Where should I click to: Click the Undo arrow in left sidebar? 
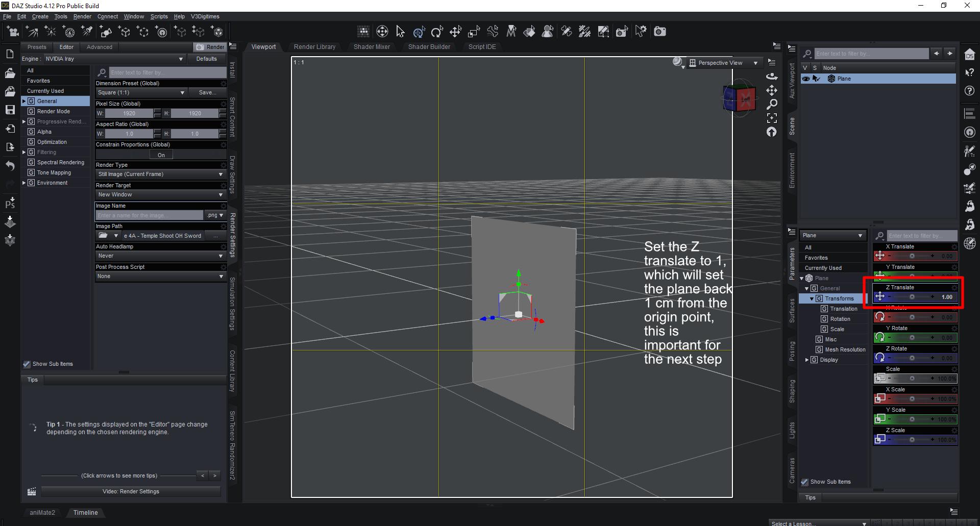point(10,165)
